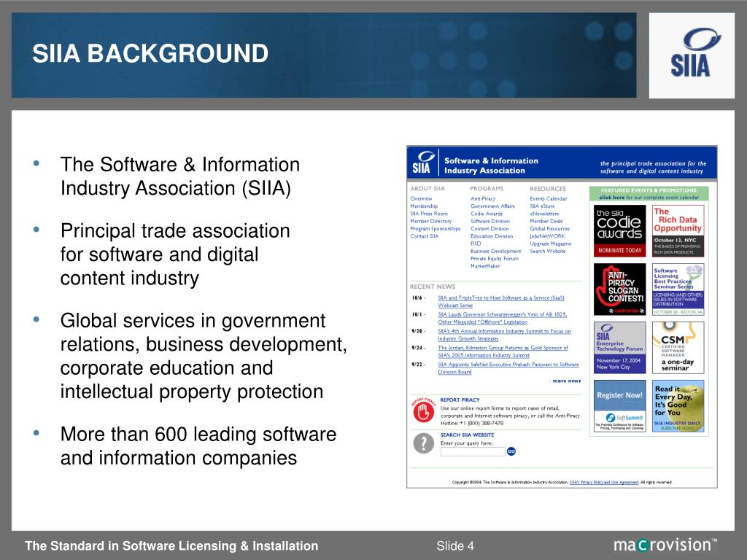Open the 9/22 SafeNet Executive appointment news item
This screenshot has width=747, height=560.
click(x=508, y=368)
